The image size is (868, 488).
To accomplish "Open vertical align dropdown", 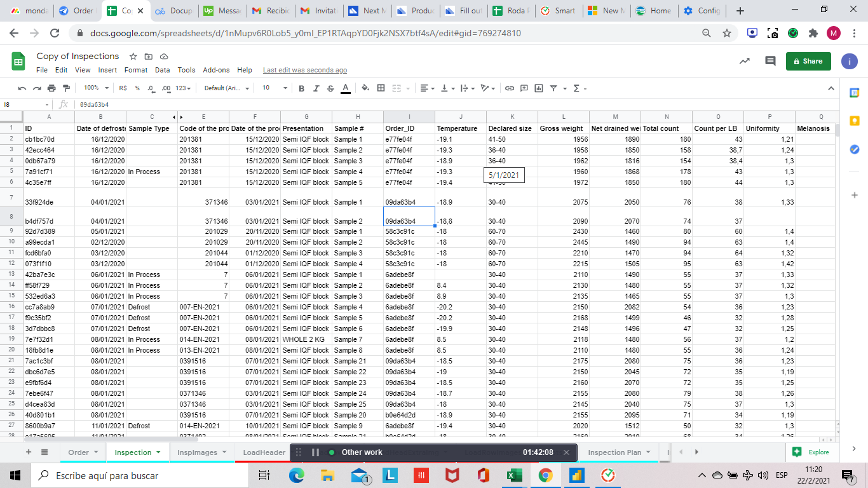I will 447,88.
